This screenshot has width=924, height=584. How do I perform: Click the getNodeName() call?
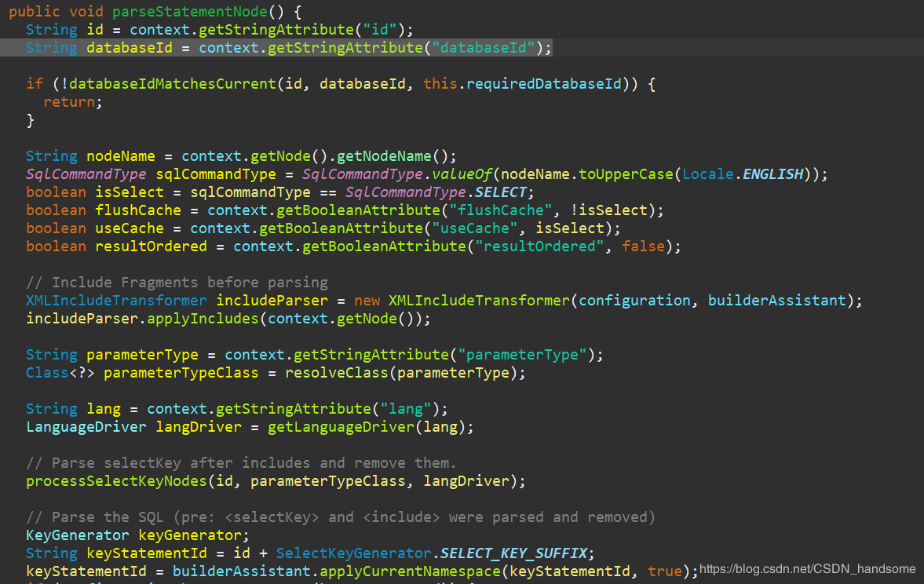393,156
